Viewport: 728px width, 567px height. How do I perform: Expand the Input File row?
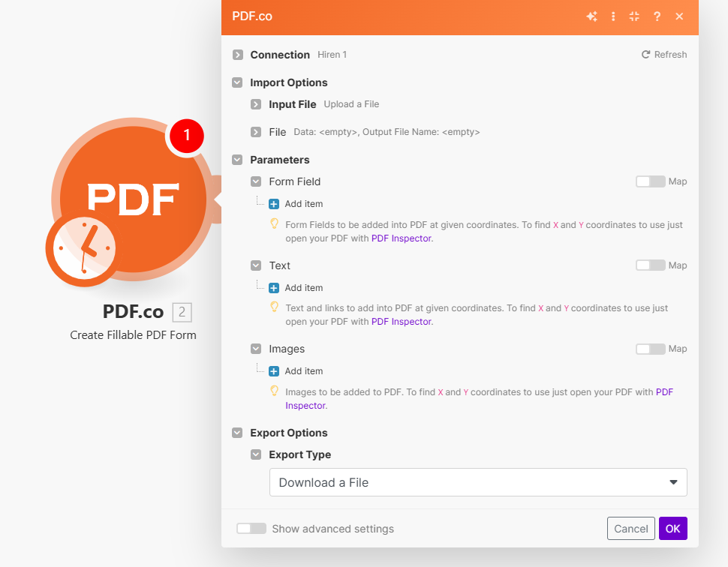256,104
